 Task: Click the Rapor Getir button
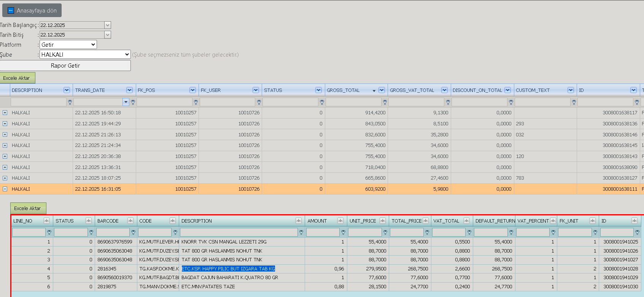coord(65,66)
